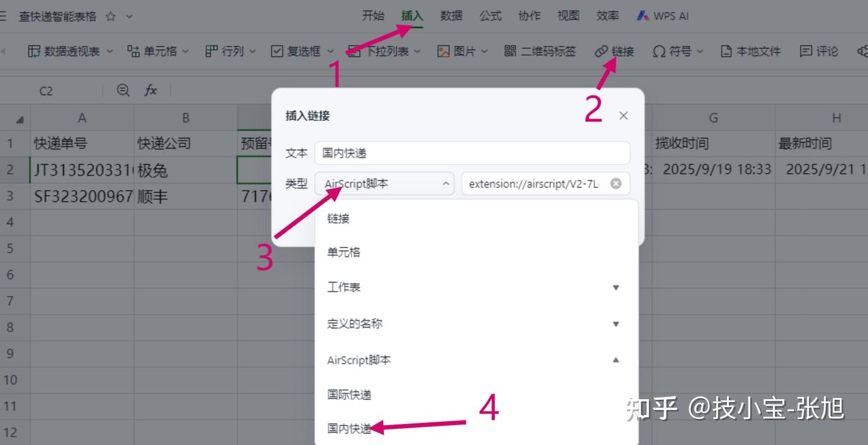Select the 国内快递 script
Viewport: 868px width, 445px height.
[476, 429]
